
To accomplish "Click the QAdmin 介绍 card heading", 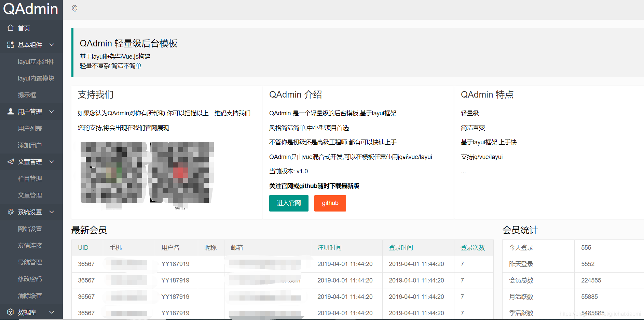I will pyautogui.click(x=296, y=94).
